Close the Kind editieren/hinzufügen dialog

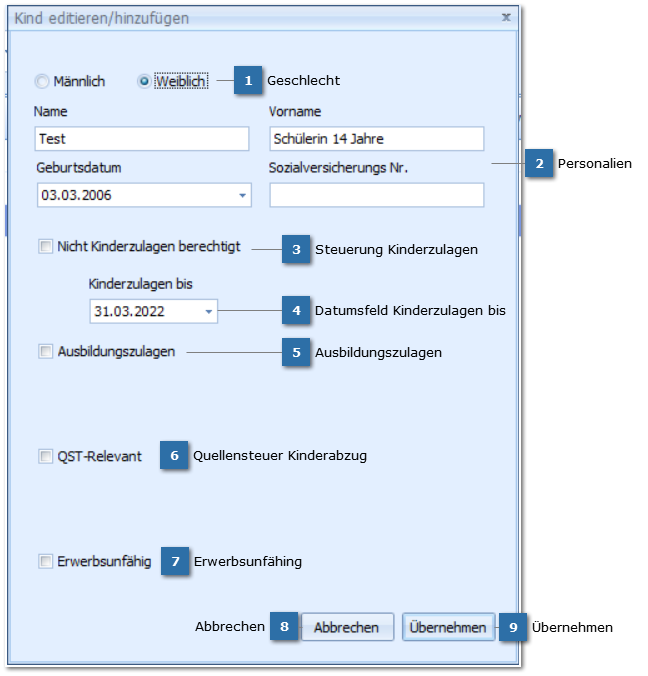(x=506, y=17)
